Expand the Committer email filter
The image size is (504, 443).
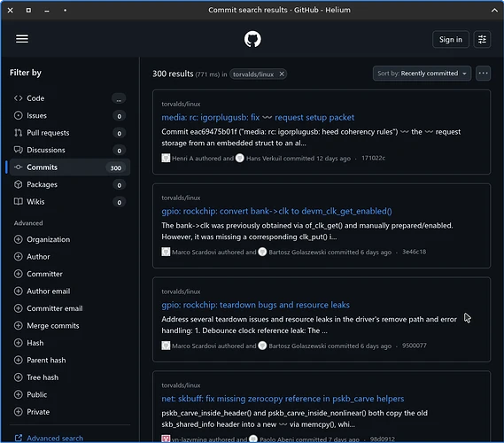[48, 308]
